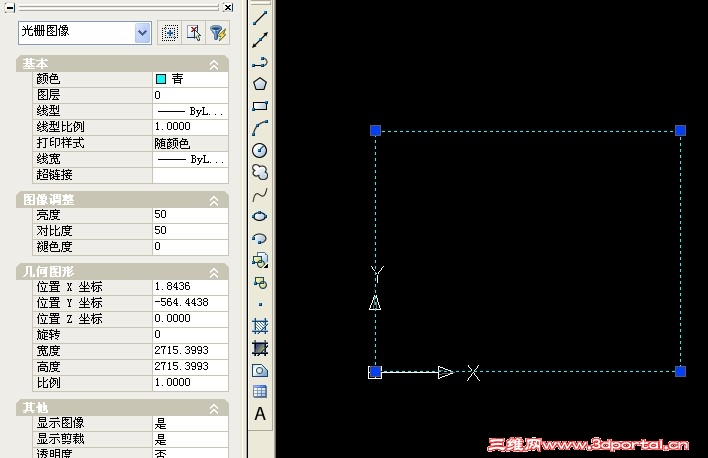Select the Make Block tool
Viewport: 708px width, 458px height.
point(260,283)
